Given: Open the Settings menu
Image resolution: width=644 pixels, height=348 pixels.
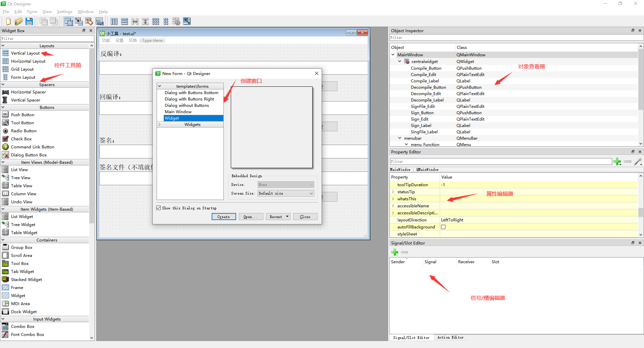Looking at the screenshot, I should 64,11.
